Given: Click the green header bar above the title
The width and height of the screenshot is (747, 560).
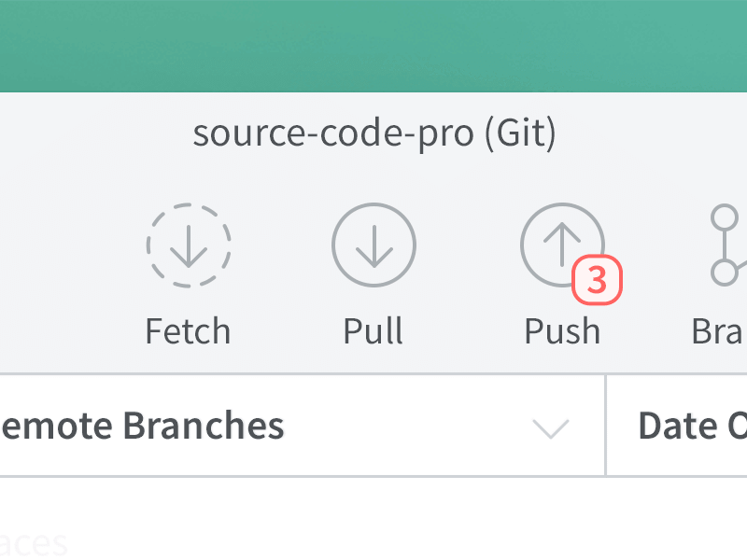Looking at the screenshot, I should coord(373,45).
